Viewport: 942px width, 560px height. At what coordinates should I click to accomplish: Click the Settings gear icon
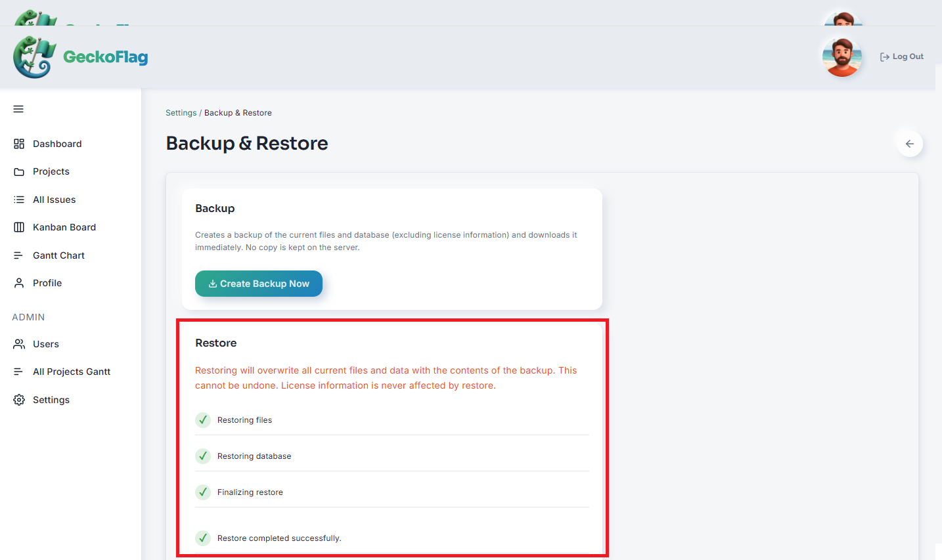[x=19, y=400]
